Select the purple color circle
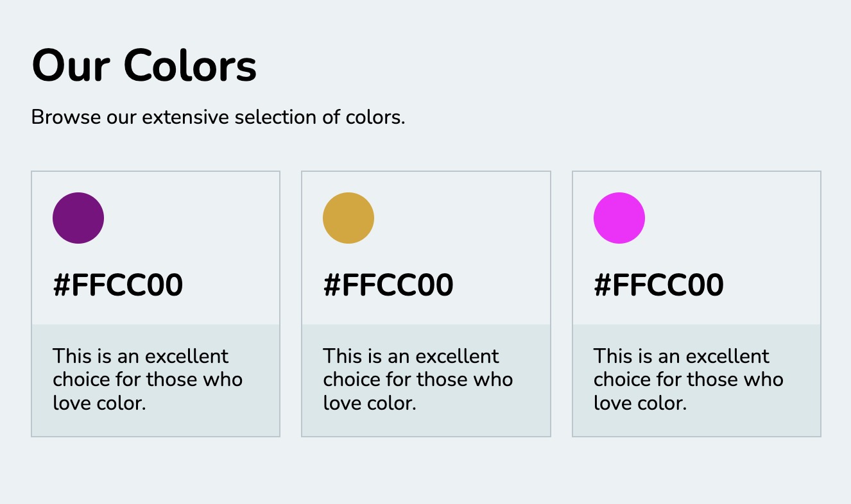Image resolution: width=851 pixels, height=504 pixels. coord(78,217)
